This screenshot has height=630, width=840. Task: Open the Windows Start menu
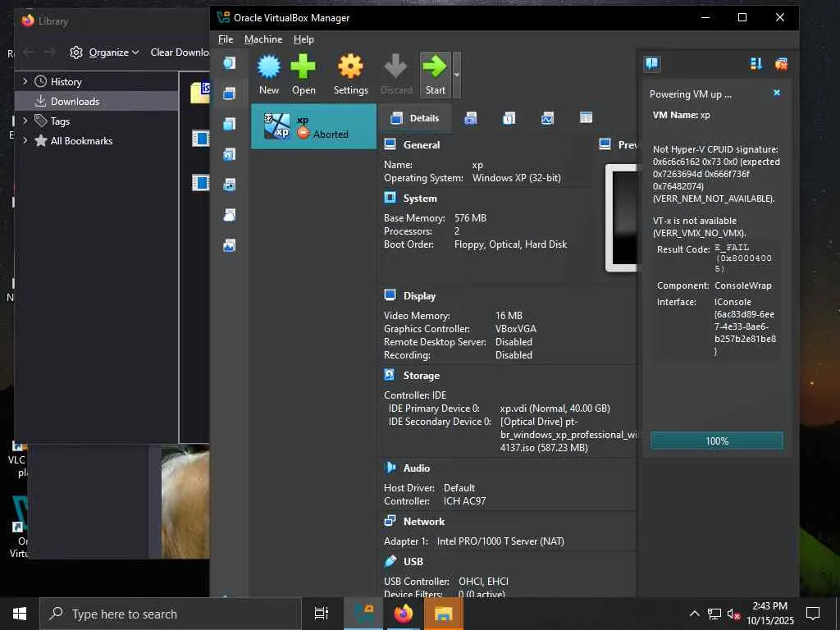20,614
